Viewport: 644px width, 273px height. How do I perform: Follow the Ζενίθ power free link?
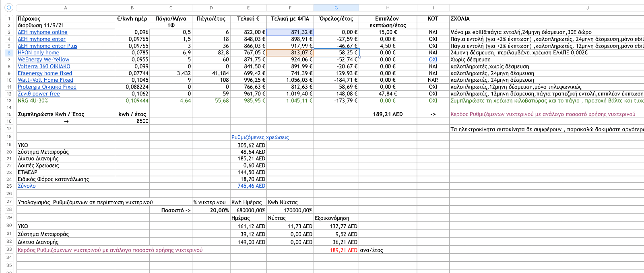[39, 94]
